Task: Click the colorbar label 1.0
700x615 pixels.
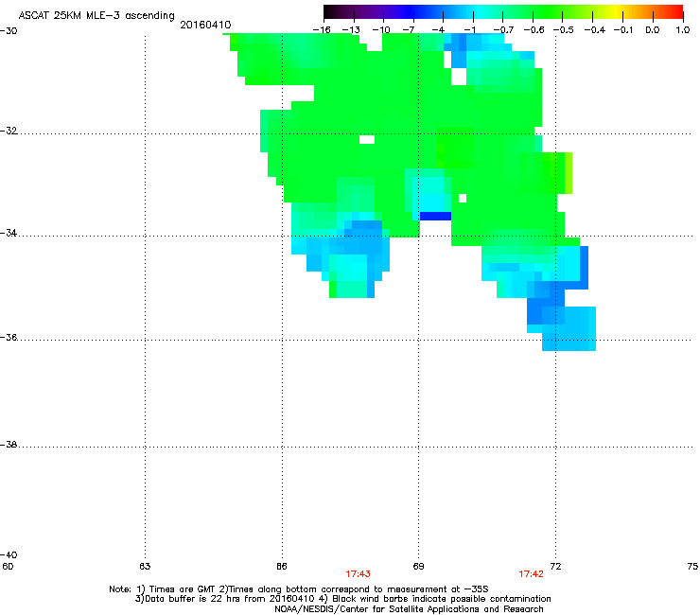Action: (x=683, y=30)
